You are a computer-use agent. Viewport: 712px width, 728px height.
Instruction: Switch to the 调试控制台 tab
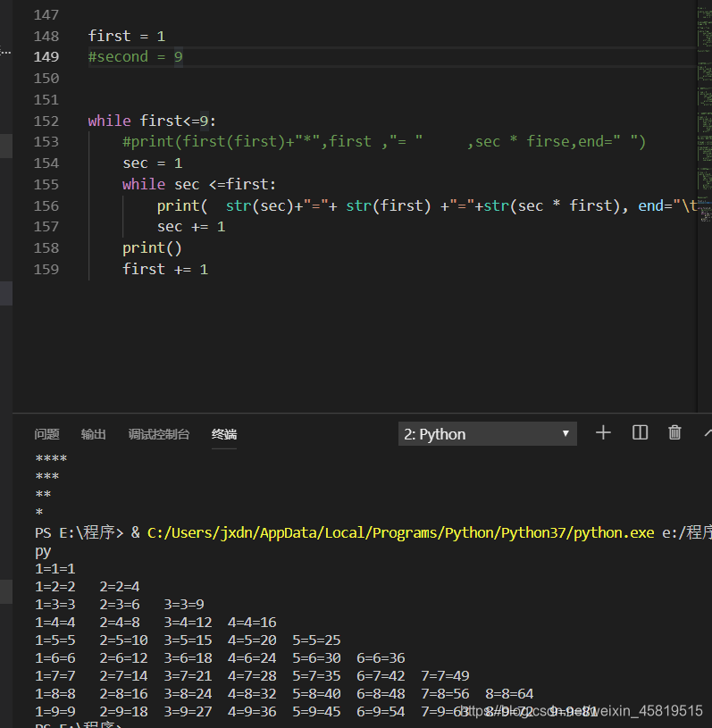[159, 434]
